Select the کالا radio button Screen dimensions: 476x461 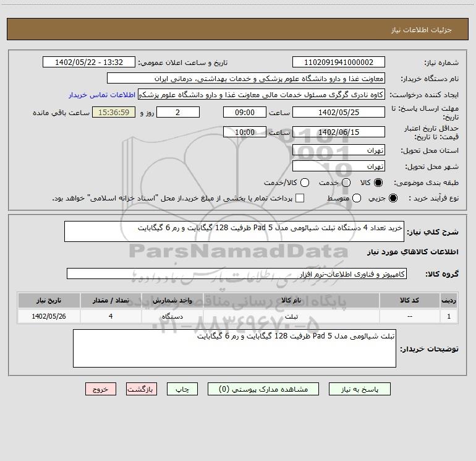(x=378, y=183)
